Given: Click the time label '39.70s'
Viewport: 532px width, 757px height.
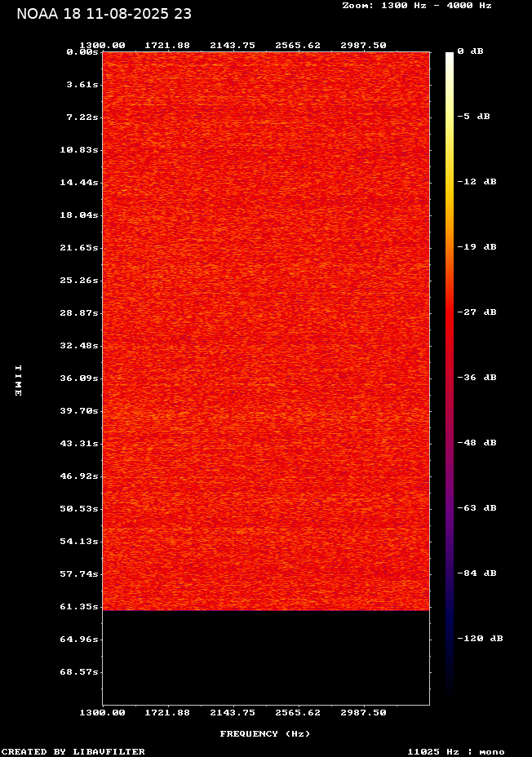Looking at the screenshot, I should [x=79, y=411].
